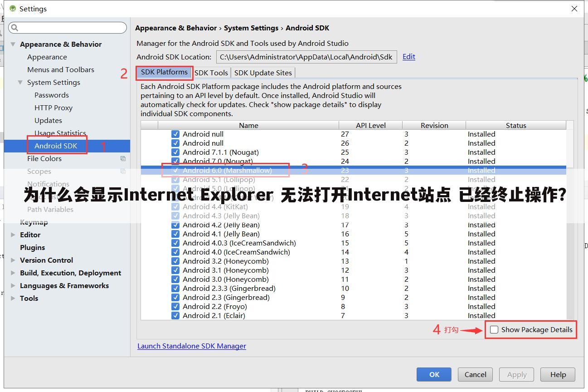Sort by Name column header

248,125
